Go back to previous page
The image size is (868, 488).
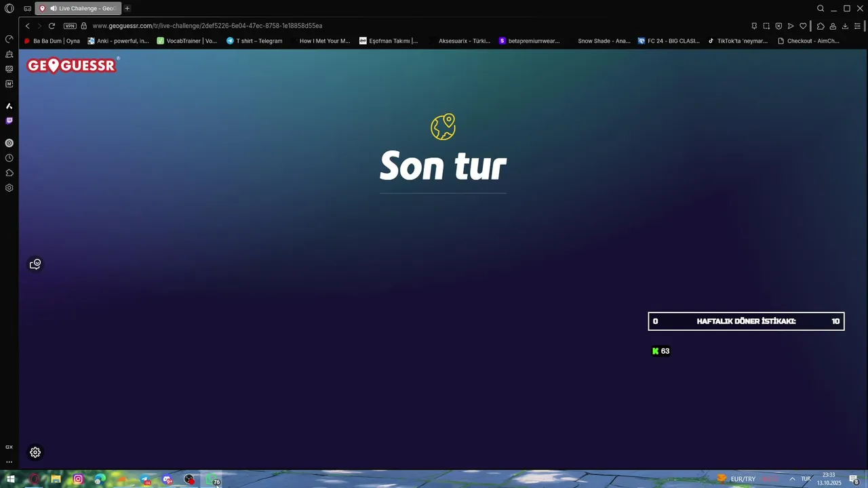27,26
